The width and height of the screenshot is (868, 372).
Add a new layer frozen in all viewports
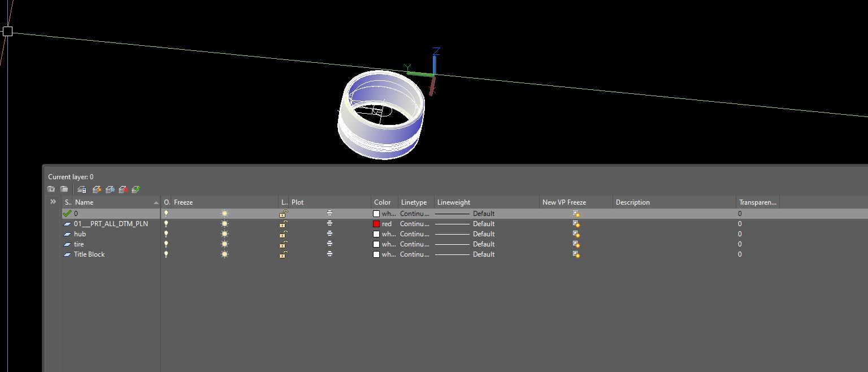pos(110,189)
